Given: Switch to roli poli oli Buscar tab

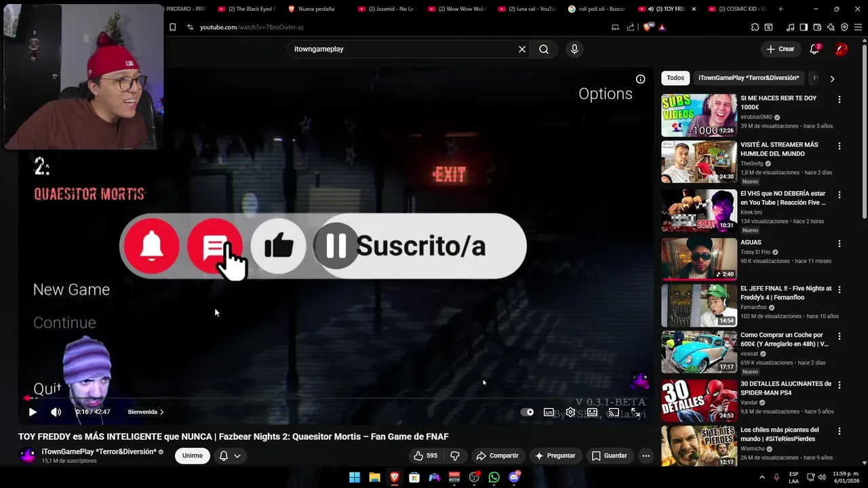Looking at the screenshot, I should pyautogui.click(x=597, y=9).
